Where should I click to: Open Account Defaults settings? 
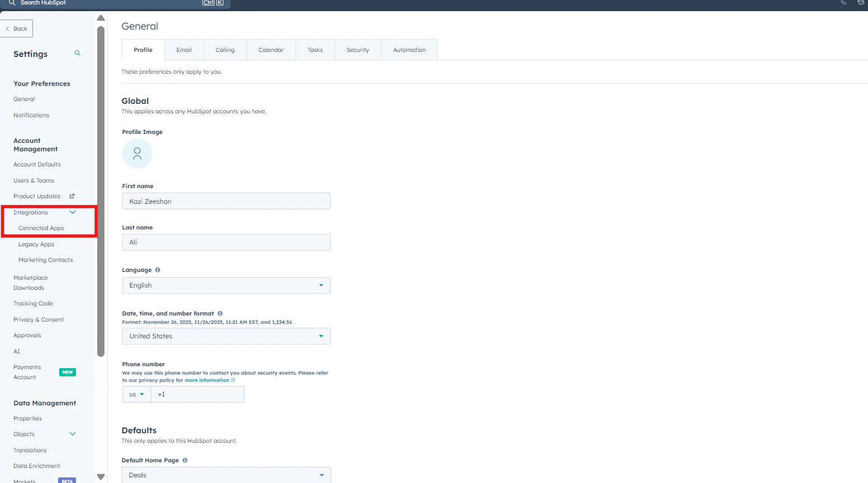(37, 164)
